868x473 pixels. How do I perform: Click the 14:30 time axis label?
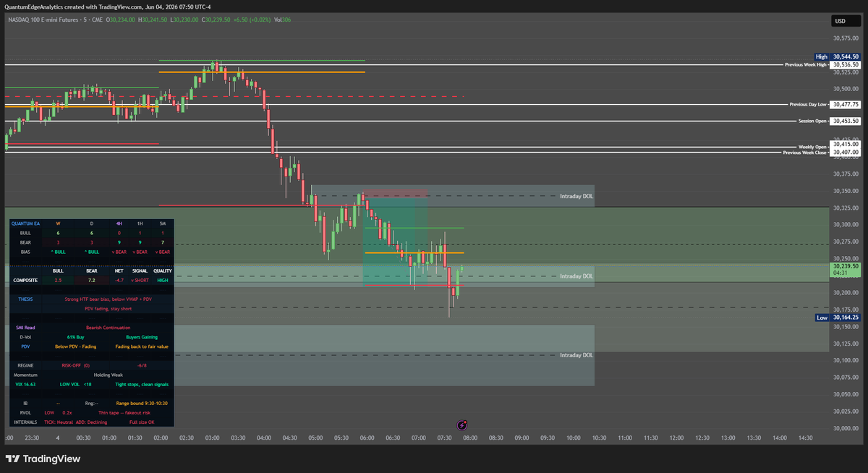[805, 438]
